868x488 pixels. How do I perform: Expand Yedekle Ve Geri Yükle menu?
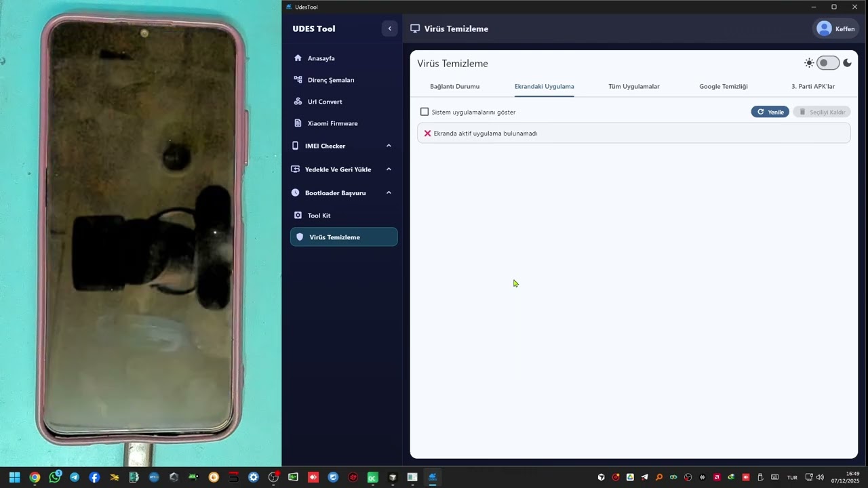[x=343, y=169]
